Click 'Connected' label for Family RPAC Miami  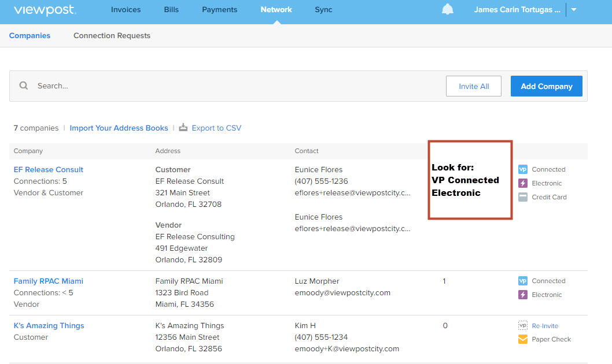pos(548,281)
